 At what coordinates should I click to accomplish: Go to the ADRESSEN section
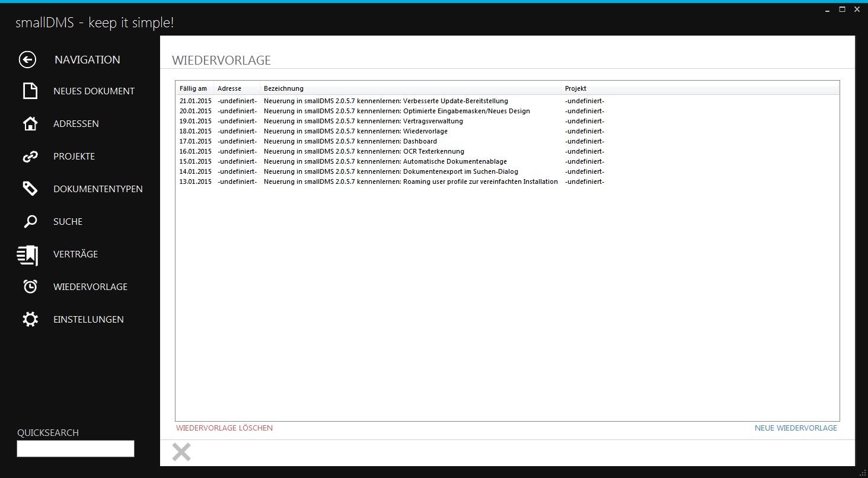(x=76, y=124)
